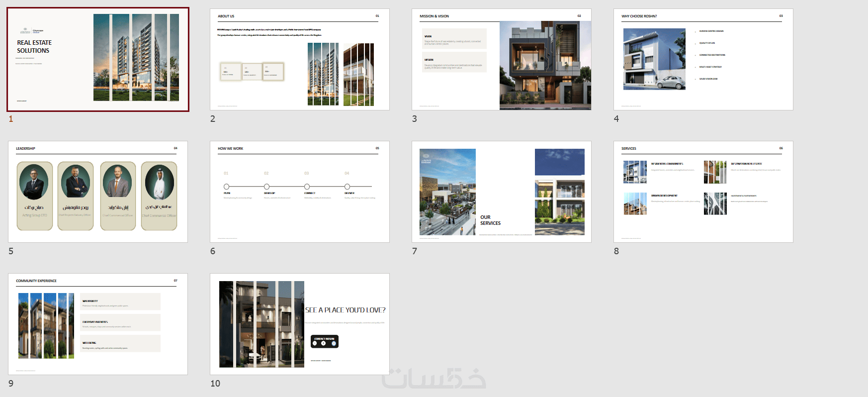
Task: Click the Contact Roshn button on slide 10
Action: point(325,341)
